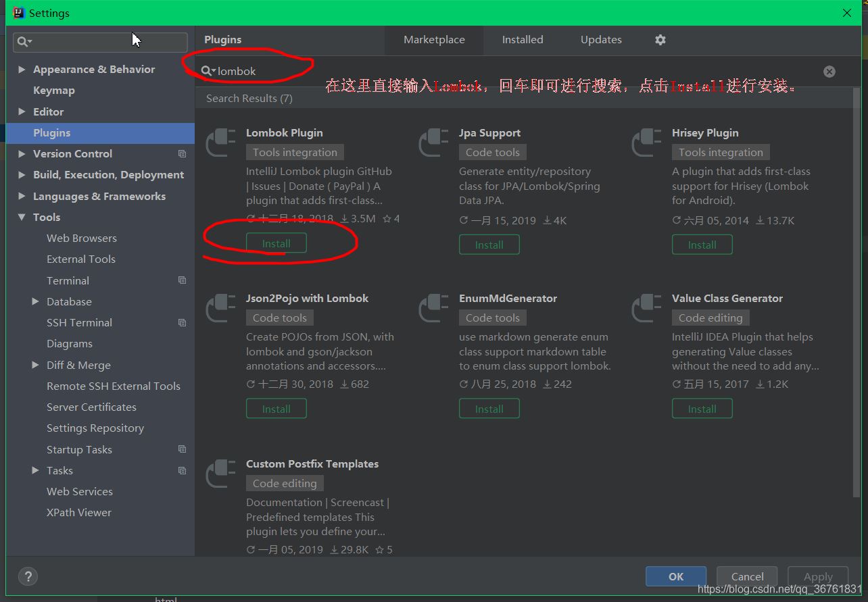This screenshot has width=868, height=602.
Task: Click the IntelliJ logo in the title bar
Action: [x=19, y=13]
